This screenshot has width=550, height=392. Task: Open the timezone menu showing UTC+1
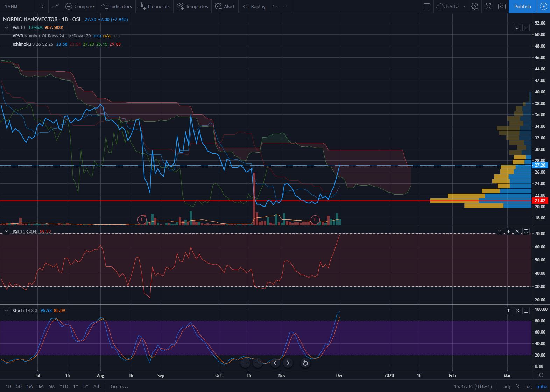(473, 386)
